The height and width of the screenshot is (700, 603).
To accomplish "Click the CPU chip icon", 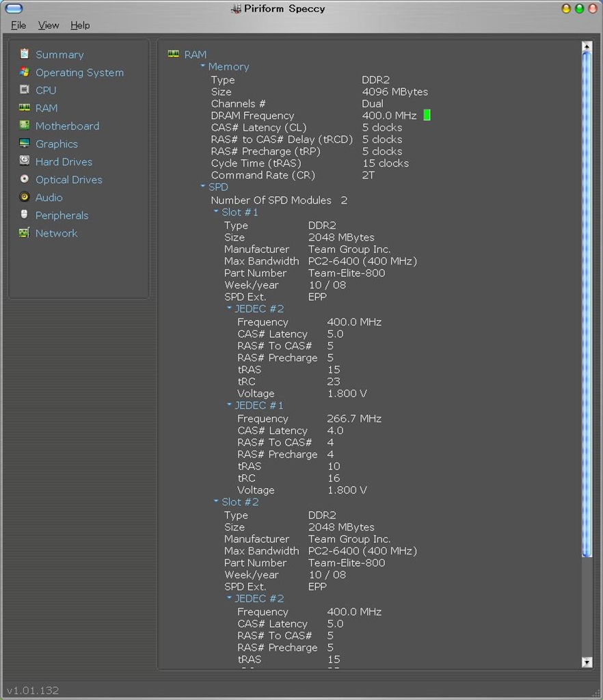I will 25,90.
